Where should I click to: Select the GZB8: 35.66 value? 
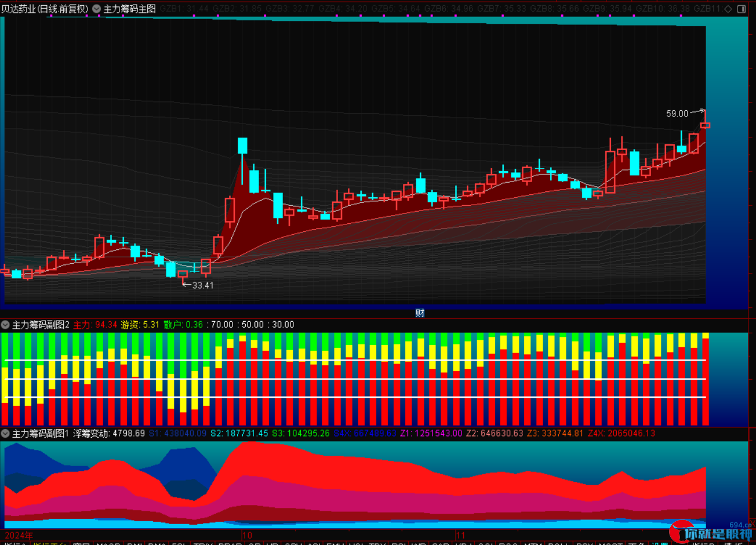(555, 9)
